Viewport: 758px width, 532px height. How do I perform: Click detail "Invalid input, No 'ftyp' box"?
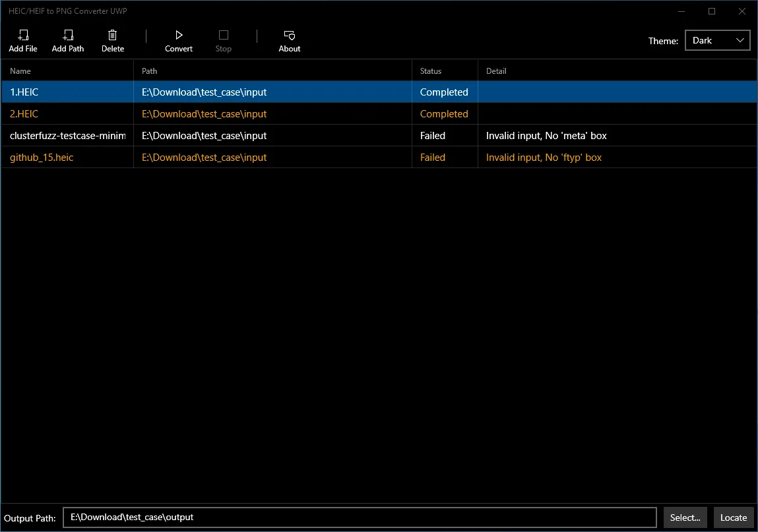(544, 158)
